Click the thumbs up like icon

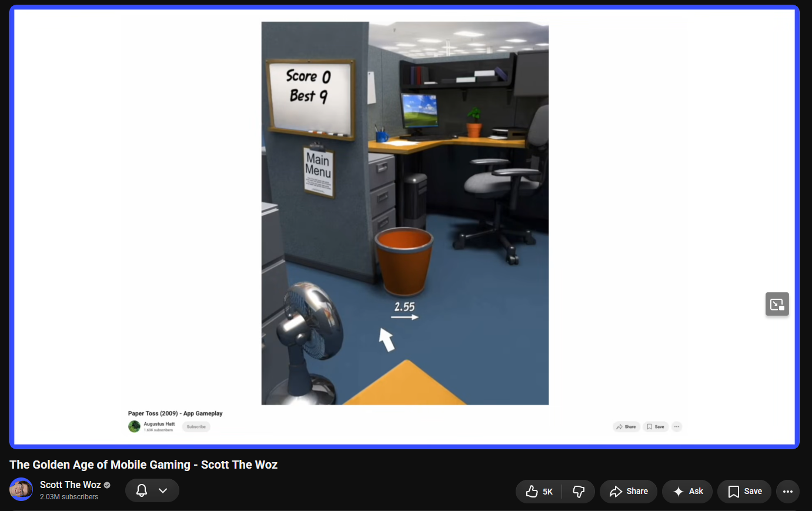[532, 491]
